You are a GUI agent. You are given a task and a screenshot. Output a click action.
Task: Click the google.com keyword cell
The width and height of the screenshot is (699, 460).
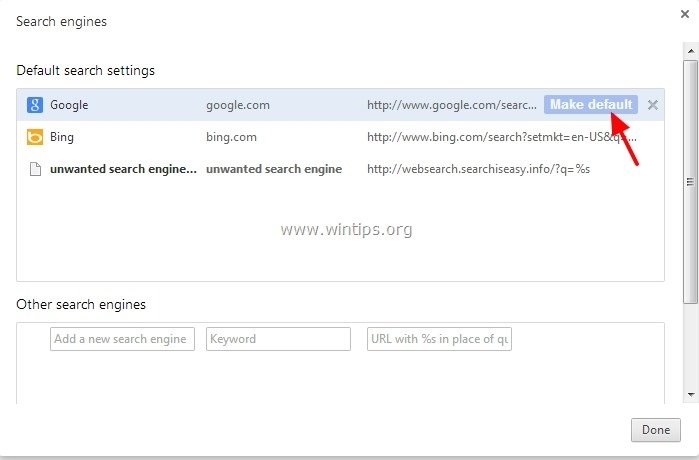(x=238, y=105)
